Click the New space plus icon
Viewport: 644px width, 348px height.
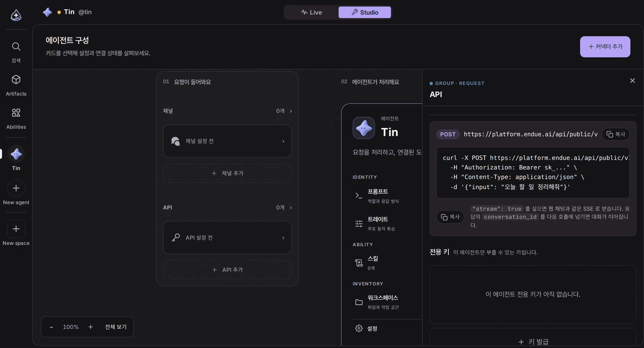16,229
